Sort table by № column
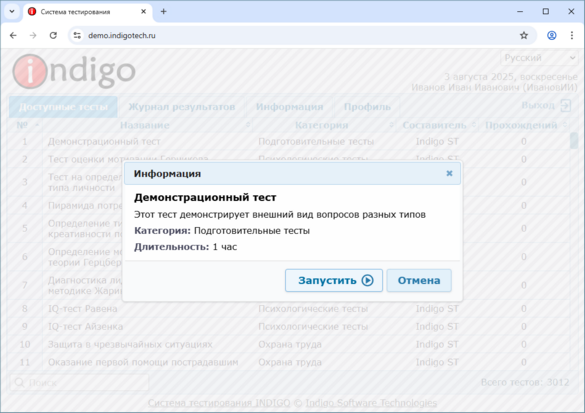 pyautogui.click(x=25, y=125)
